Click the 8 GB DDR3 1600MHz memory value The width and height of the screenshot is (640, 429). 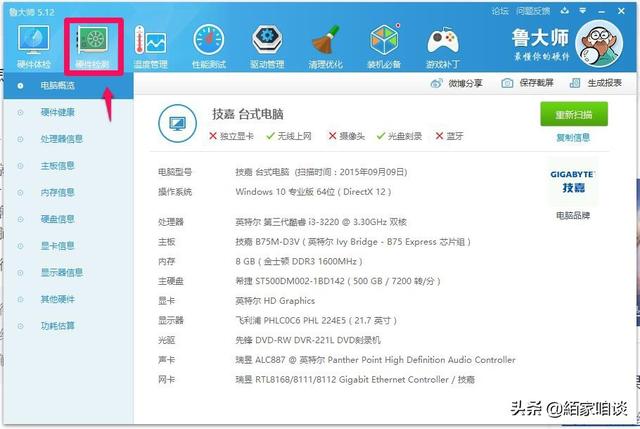[x=299, y=262]
